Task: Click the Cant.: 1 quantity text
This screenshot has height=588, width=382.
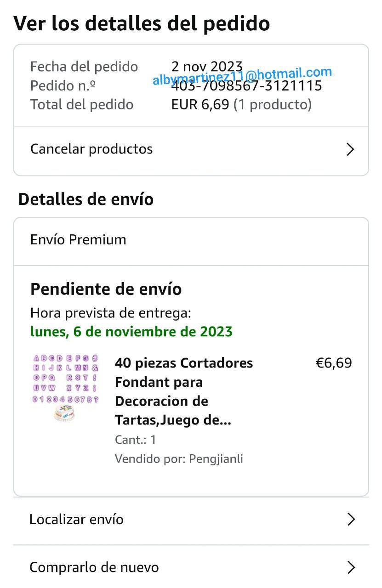Action: pos(136,440)
